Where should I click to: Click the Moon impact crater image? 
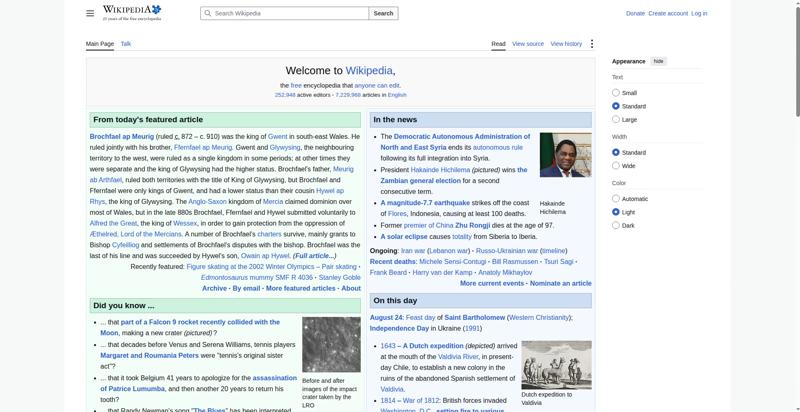[331, 345]
